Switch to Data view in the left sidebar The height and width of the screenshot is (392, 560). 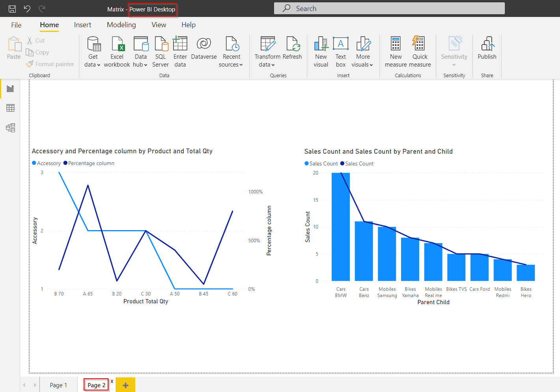(x=10, y=108)
